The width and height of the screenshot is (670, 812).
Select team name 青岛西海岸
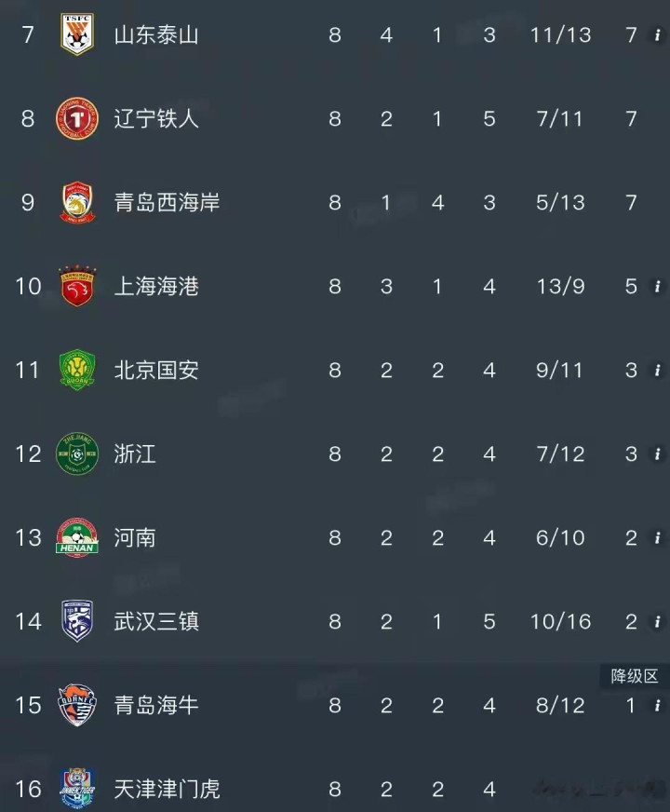(167, 203)
